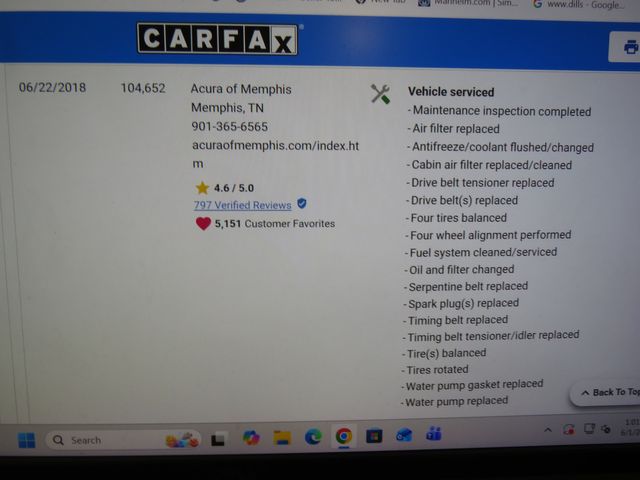The width and height of the screenshot is (640, 480).
Task: Click the mileage value 104,652
Action: (x=143, y=88)
